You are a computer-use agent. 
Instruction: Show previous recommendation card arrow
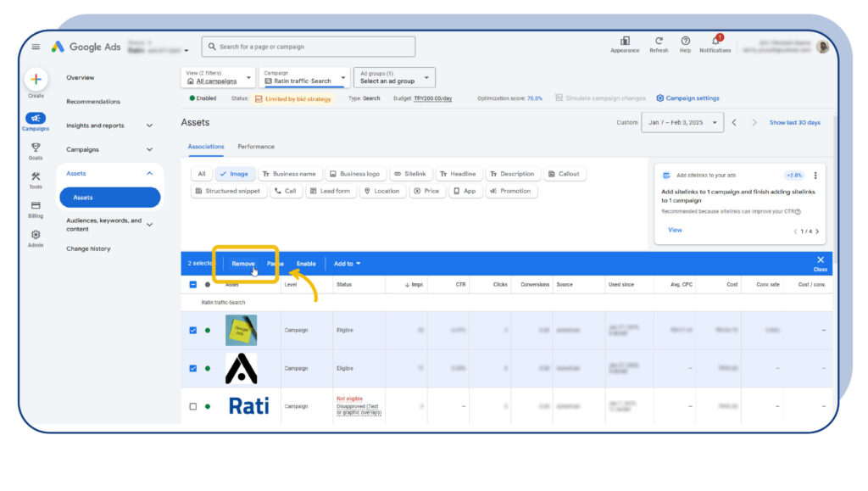tap(795, 232)
